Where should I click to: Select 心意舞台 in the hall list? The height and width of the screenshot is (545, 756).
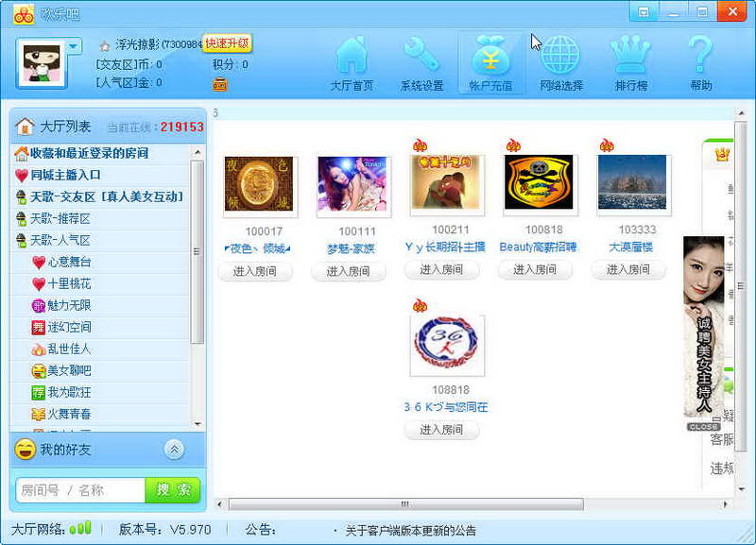68,262
